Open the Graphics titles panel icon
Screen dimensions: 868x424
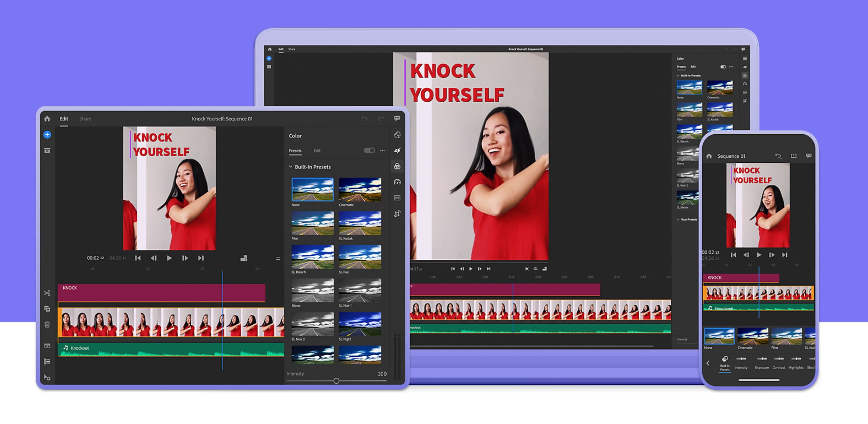pos(398,134)
